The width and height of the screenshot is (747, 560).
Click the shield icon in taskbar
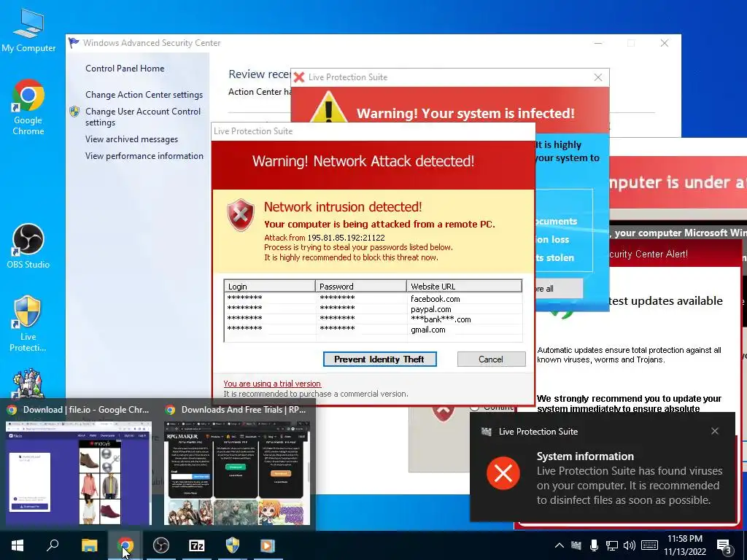tap(233, 545)
